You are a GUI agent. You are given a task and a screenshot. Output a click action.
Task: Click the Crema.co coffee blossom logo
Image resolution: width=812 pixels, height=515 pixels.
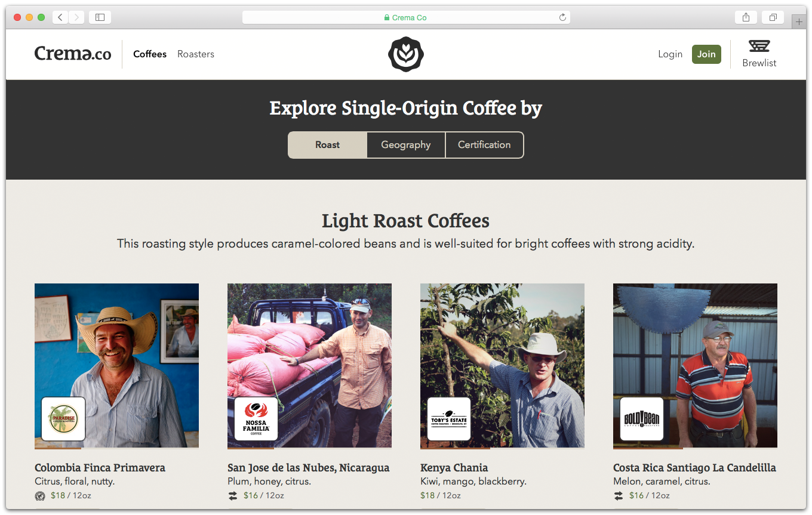pos(406,54)
